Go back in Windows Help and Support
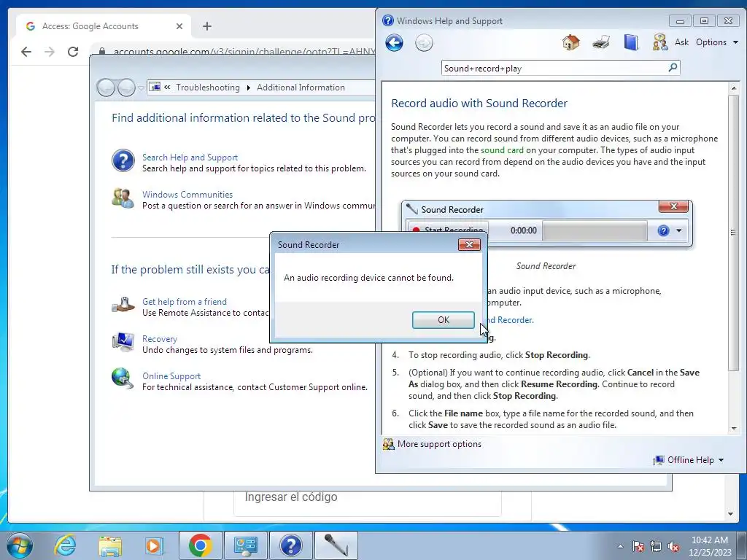 394,43
